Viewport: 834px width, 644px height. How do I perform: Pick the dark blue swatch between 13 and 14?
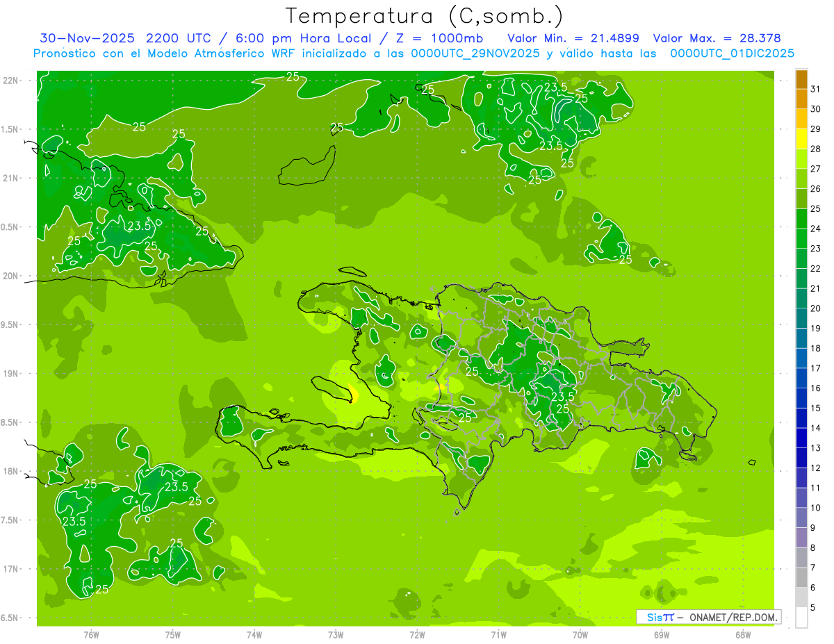click(x=801, y=438)
